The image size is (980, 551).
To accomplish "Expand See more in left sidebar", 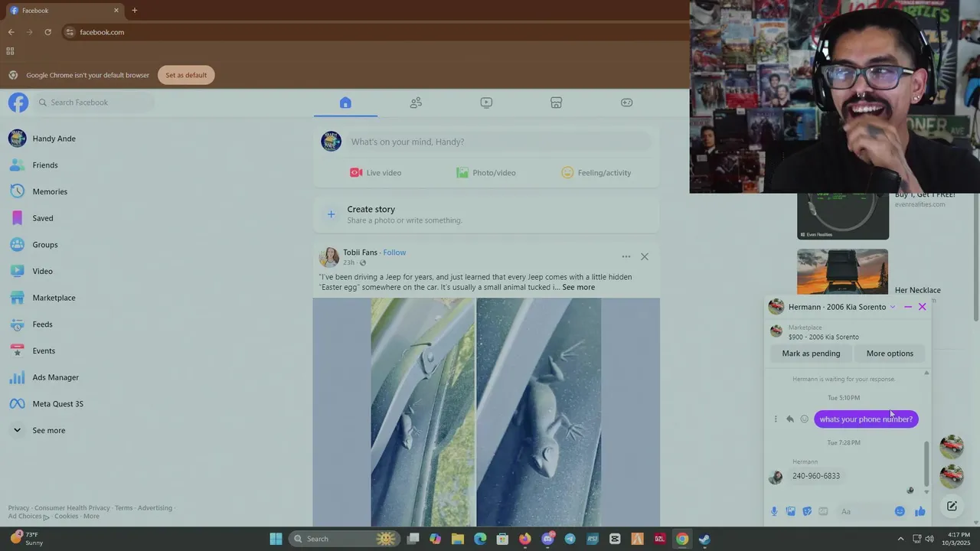I will (48, 430).
